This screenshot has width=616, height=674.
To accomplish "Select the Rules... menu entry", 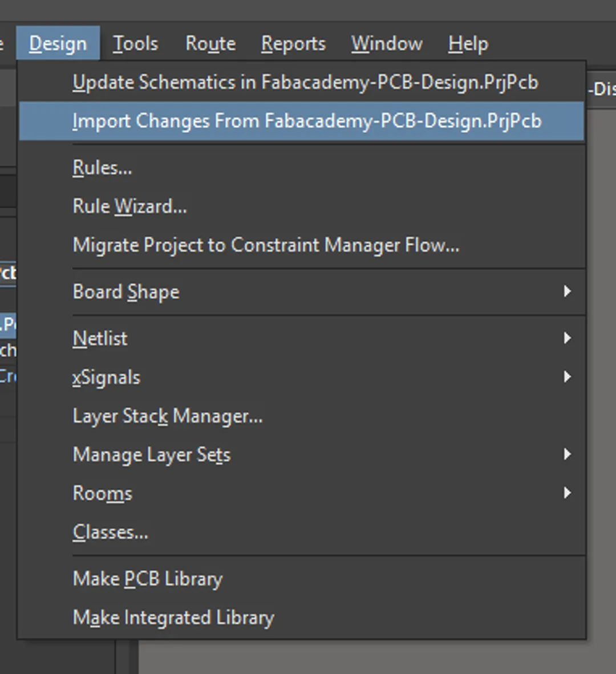I will [102, 167].
